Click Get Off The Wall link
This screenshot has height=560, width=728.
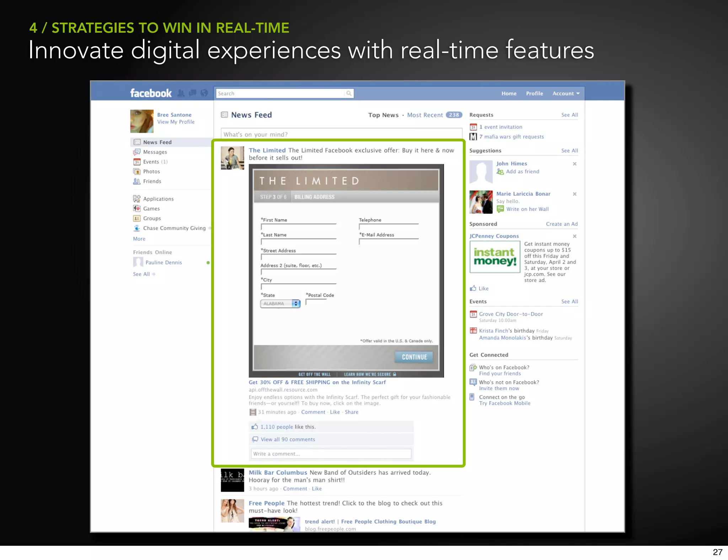314,374
